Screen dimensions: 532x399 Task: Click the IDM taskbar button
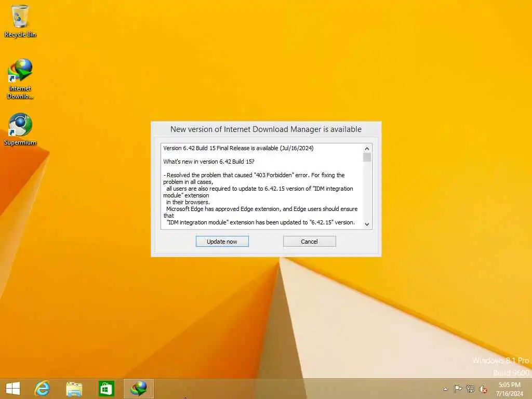pyautogui.click(x=138, y=389)
